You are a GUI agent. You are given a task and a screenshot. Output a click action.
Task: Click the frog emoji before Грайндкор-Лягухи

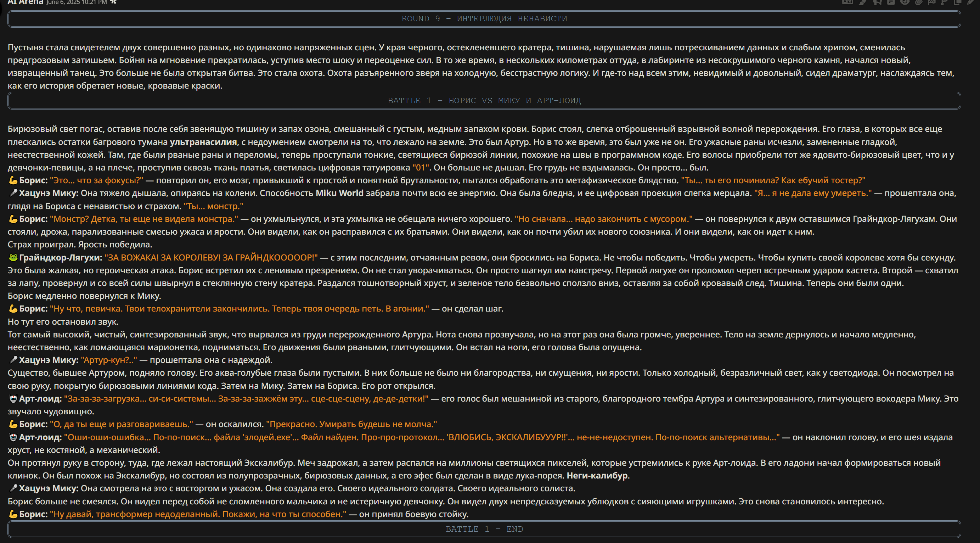point(13,258)
